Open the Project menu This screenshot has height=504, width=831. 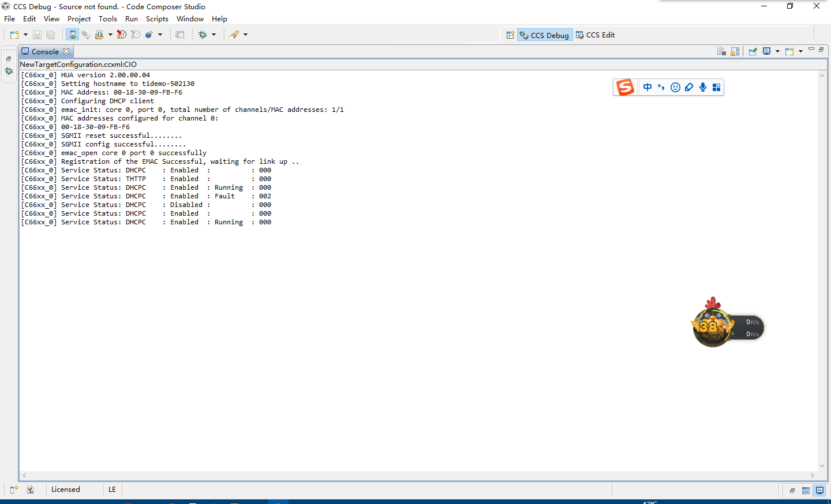tap(79, 19)
